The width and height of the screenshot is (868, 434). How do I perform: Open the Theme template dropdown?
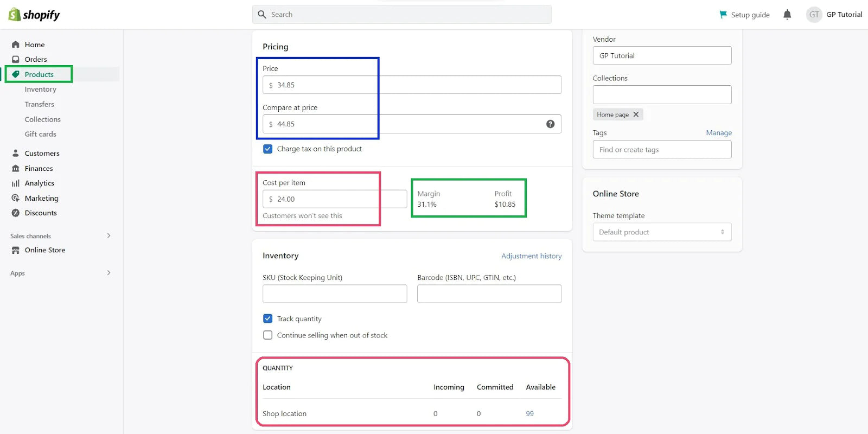pyautogui.click(x=662, y=232)
